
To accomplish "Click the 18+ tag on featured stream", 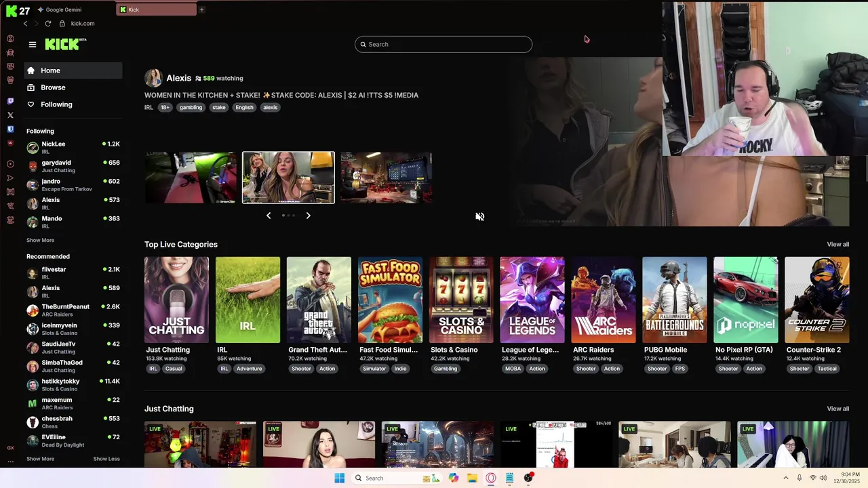I will click(165, 107).
